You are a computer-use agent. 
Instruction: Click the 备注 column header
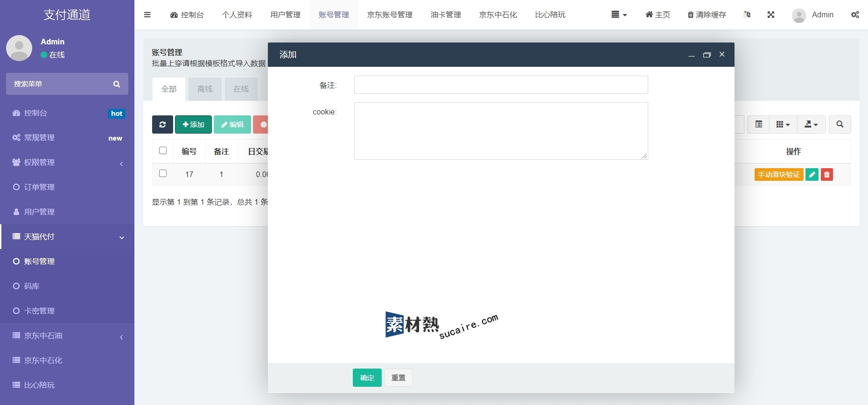pos(221,151)
